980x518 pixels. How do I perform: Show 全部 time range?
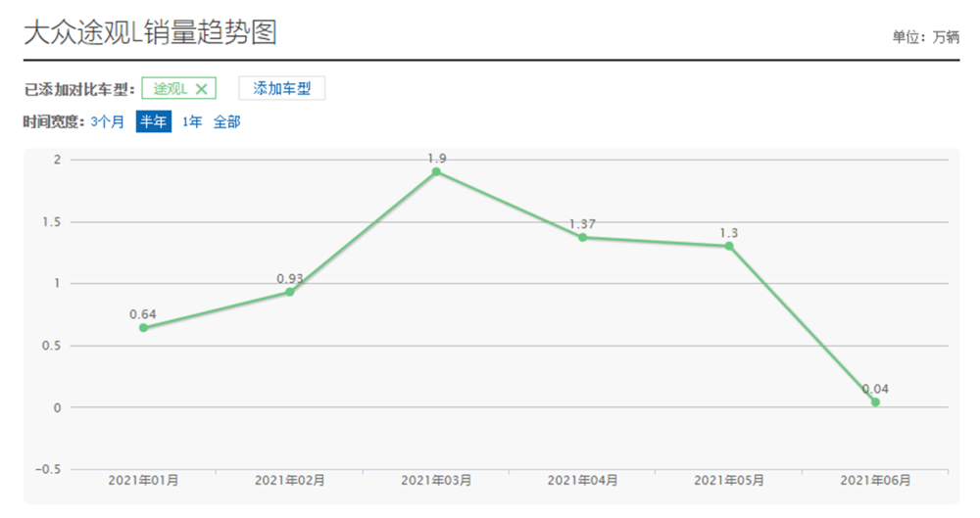227,121
